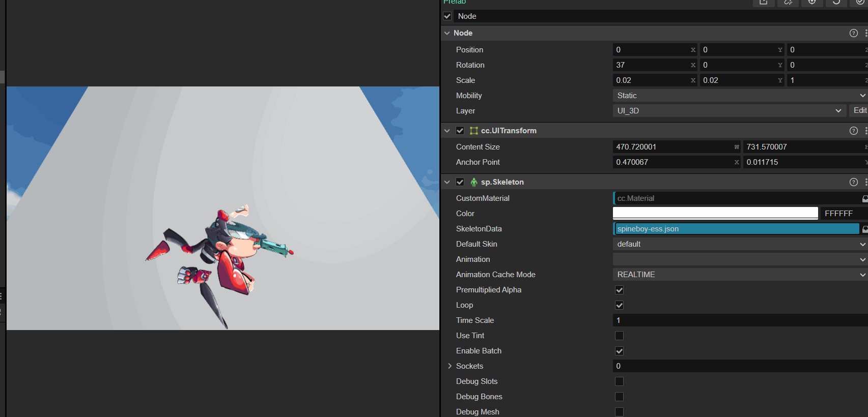Uncheck Enable Batch
This screenshot has width=868, height=417.
pyautogui.click(x=620, y=351)
